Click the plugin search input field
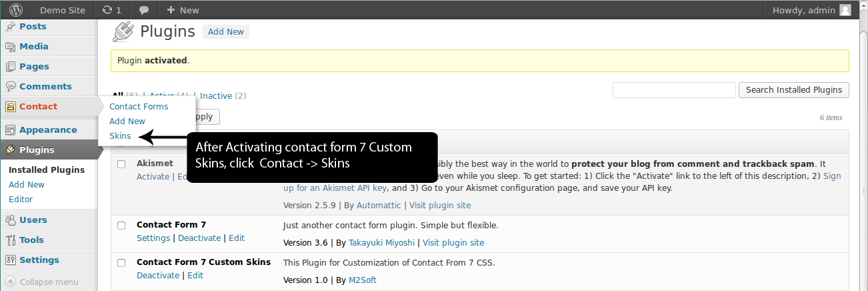This screenshot has height=291, width=868. pyautogui.click(x=674, y=90)
